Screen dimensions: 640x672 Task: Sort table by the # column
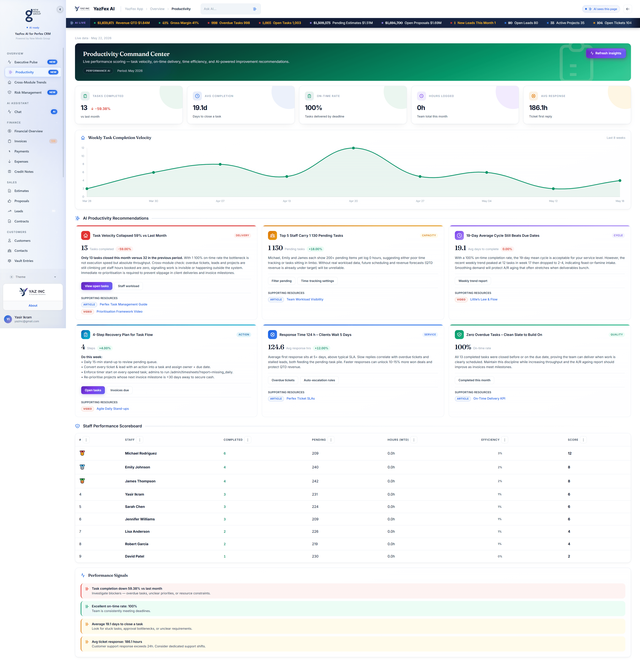tap(86, 440)
